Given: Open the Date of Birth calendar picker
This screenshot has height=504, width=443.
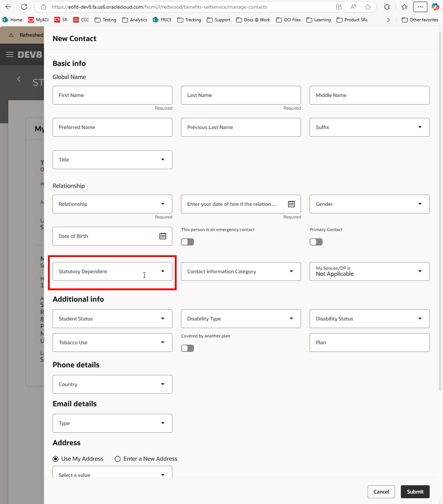Looking at the screenshot, I should [163, 236].
